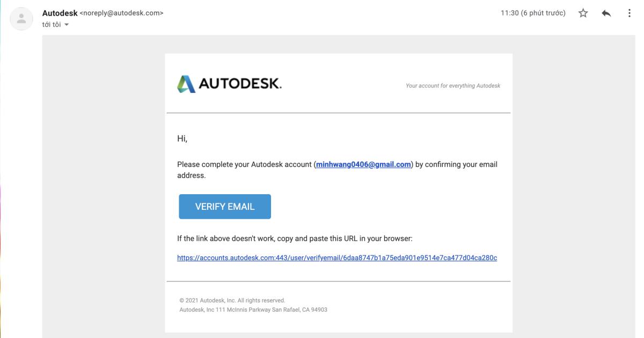Click "Your account for everything Autodesk" tagline
644x338 pixels.
453,86
